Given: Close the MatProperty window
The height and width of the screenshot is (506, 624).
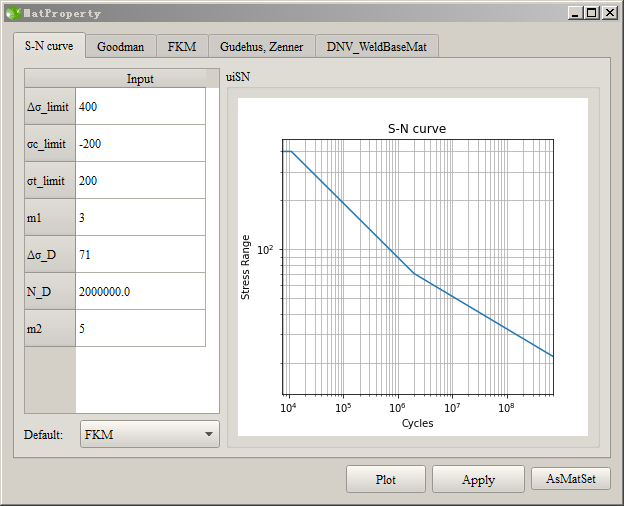Looking at the screenshot, I should [610, 13].
